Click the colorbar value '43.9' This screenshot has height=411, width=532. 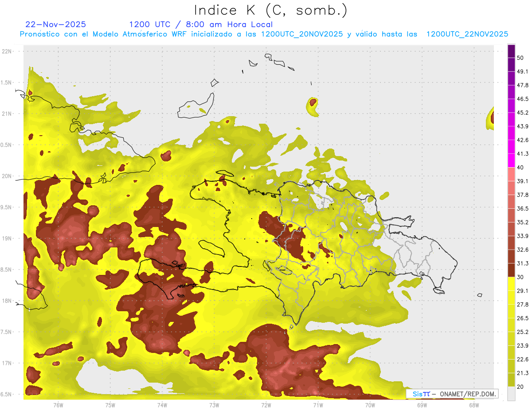coord(523,127)
